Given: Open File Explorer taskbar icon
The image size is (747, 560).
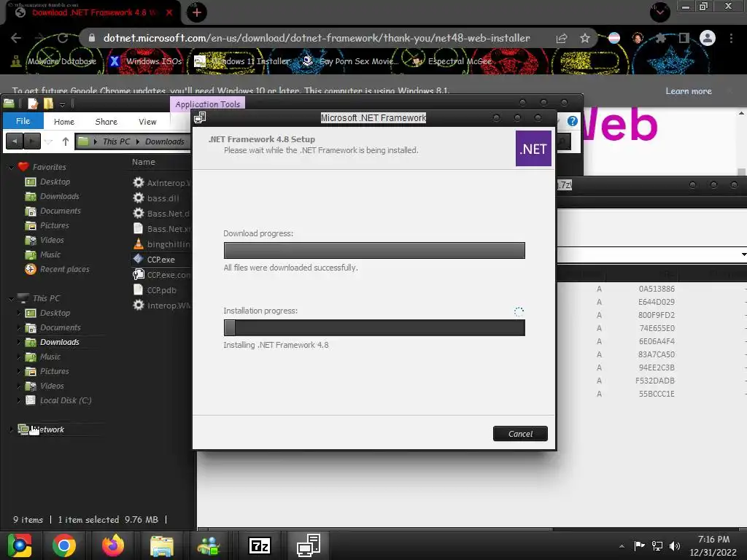Looking at the screenshot, I should tap(162, 545).
